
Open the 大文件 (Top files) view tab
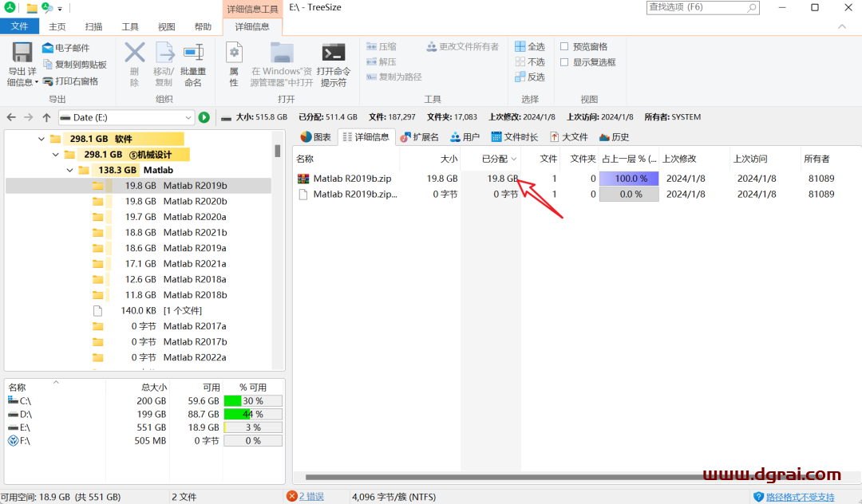click(569, 137)
